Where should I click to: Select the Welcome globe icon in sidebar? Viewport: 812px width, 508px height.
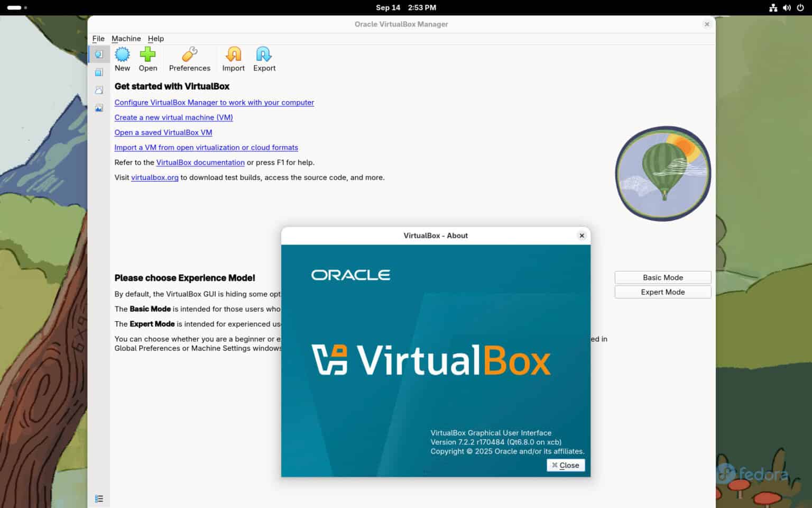(x=99, y=53)
